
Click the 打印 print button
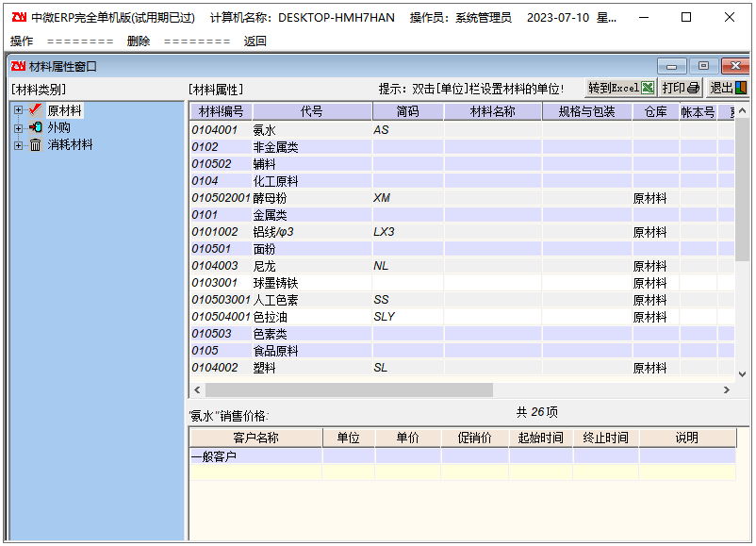681,88
